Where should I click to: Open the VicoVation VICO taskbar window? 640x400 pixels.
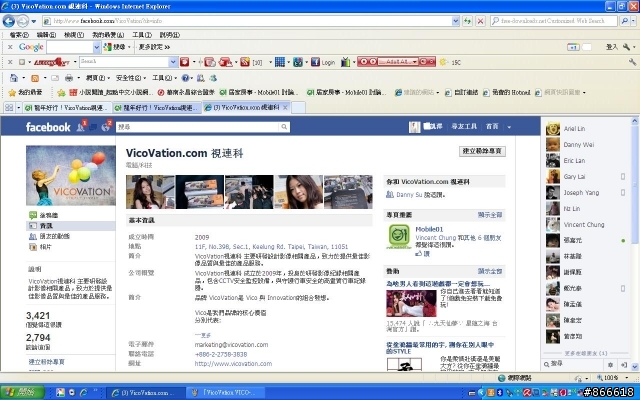pos(226,393)
